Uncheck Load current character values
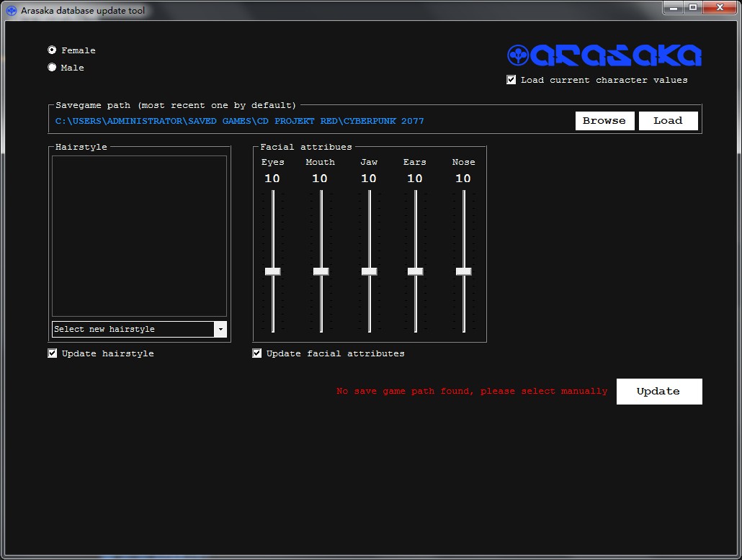 click(511, 80)
